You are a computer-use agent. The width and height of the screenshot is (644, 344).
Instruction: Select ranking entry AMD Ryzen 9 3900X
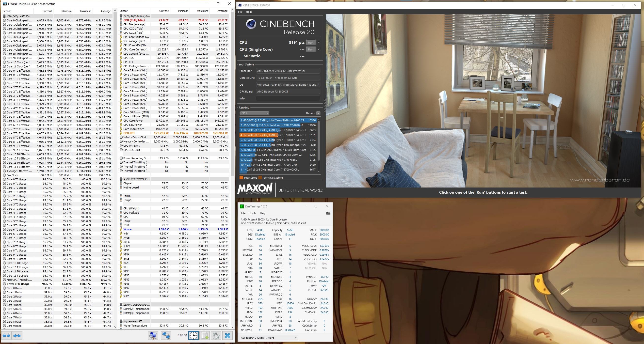[x=278, y=140]
